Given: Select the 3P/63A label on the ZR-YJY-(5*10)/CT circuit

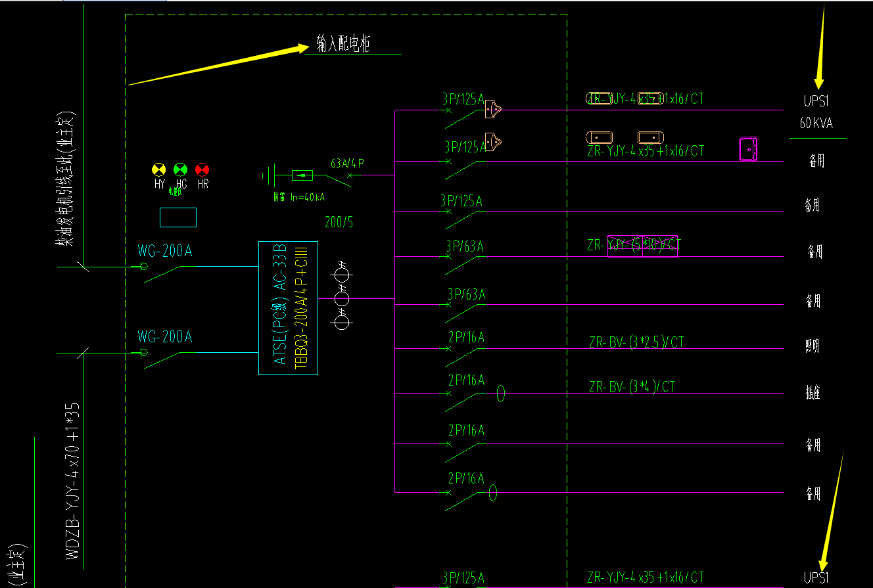Looking at the screenshot, I should pyautogui.click(x=465, y=246).
